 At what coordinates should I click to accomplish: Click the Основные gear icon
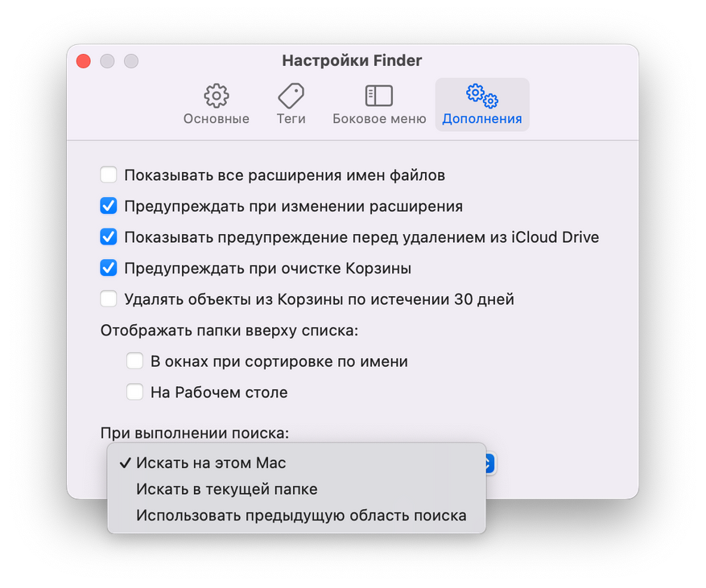pos(216,96)
